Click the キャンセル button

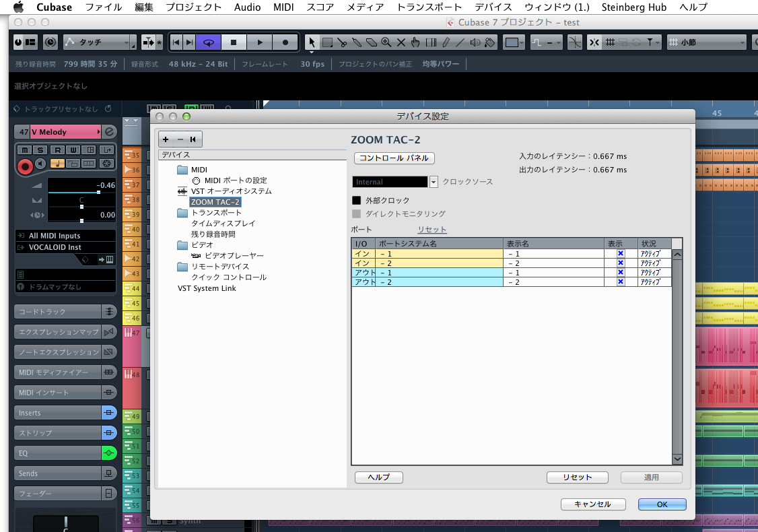(593, 504)
